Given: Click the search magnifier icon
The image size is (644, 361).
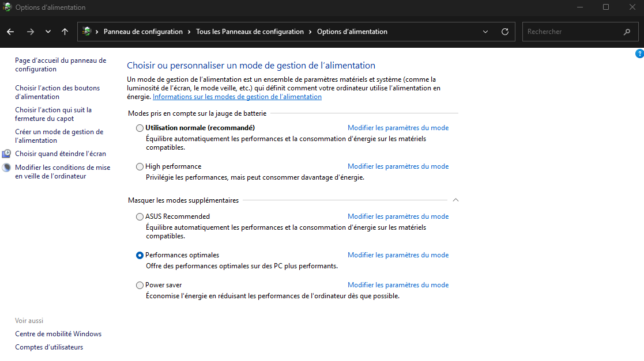Looking at the screenshot, I should (x=627, y=32).
